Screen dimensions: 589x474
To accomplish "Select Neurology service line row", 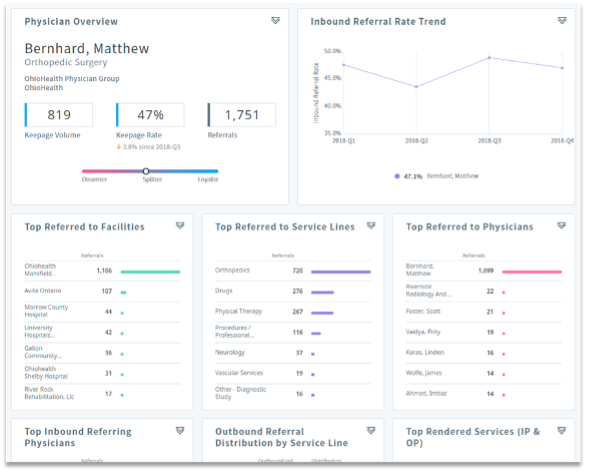I will [x=293, y=353].
